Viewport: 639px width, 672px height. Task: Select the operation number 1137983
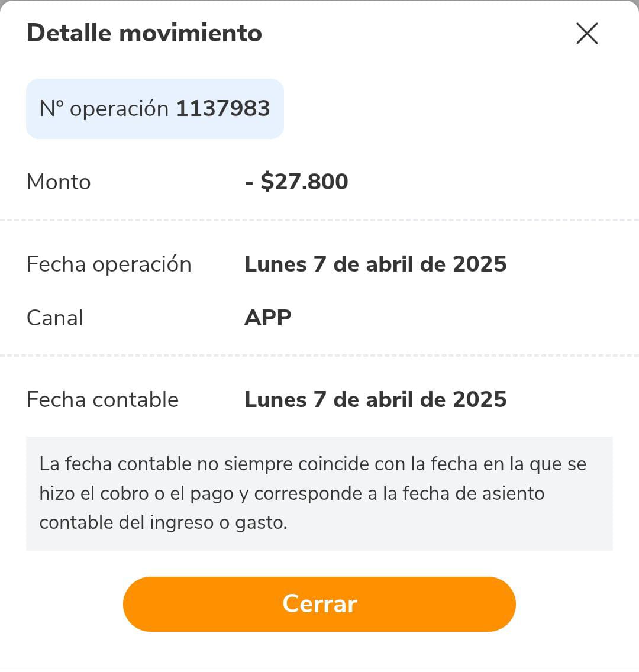(223, 109)
